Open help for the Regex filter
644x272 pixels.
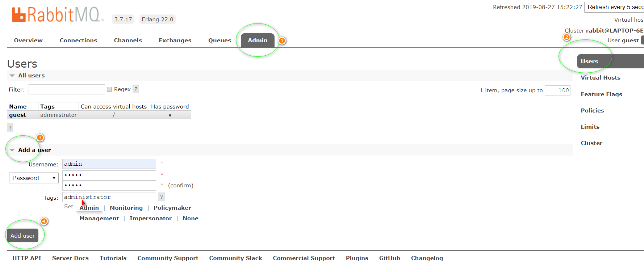coord(136,89)
